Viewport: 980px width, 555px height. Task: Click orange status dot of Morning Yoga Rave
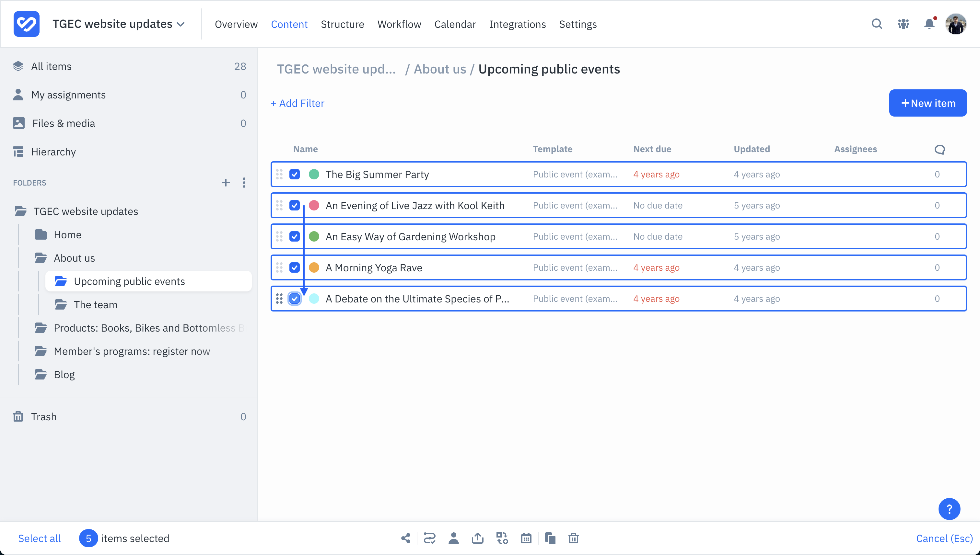(314, 267)
